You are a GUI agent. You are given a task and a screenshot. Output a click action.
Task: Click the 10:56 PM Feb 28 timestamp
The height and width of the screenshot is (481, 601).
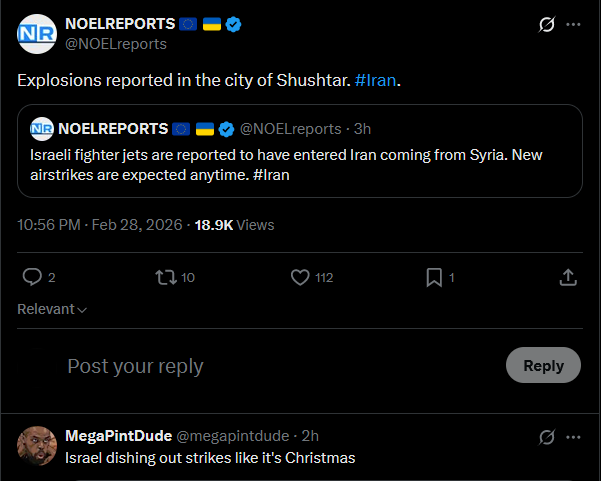click(x=100, y=225)
